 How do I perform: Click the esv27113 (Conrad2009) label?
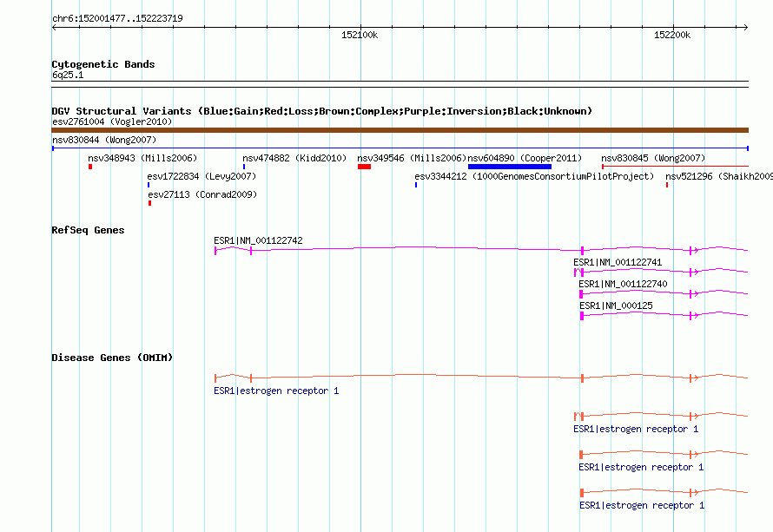(x=202, y=194)
